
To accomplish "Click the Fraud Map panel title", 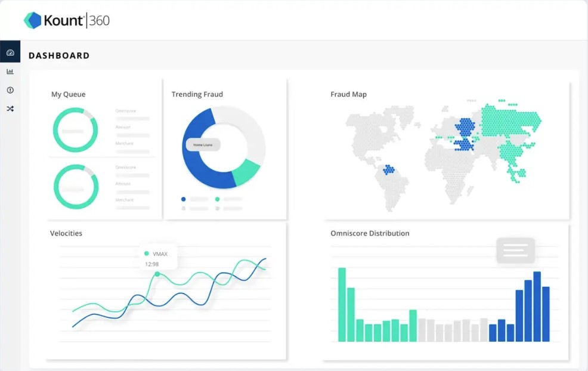I will (x=348, y=94).
